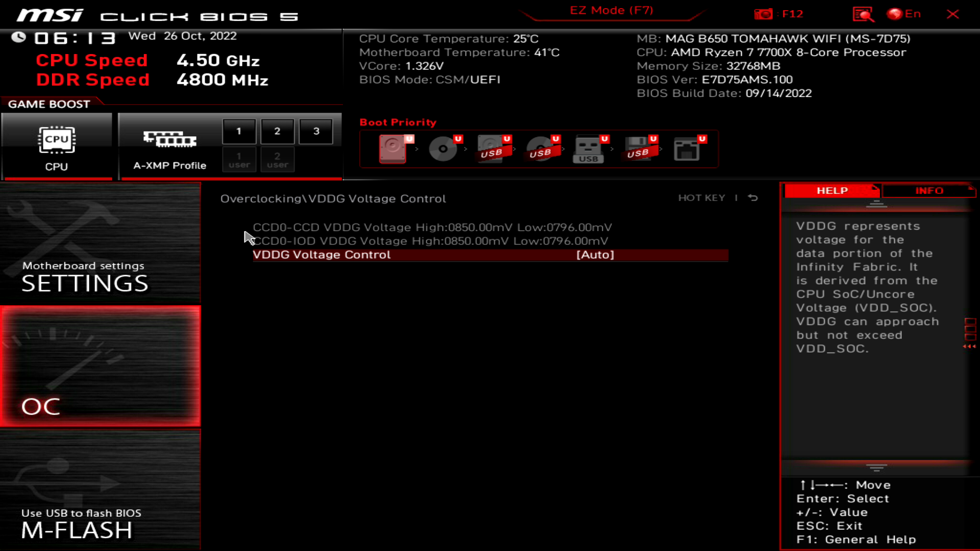Viewport: 980px width, 551px height.
Task: Switch to EZ Mode F7 tab
Action: pos(611,10)
